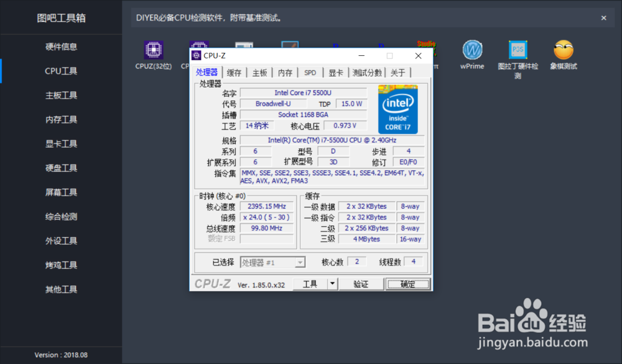Screen dimensions: 622x364
Task: Minimize the CPU-Z window
Action: point(361,56)
